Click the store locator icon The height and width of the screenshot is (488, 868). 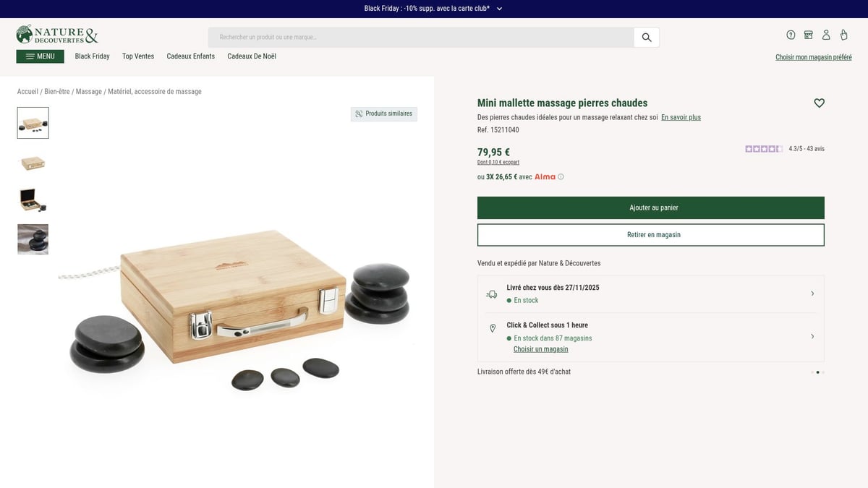click(809, 35)
